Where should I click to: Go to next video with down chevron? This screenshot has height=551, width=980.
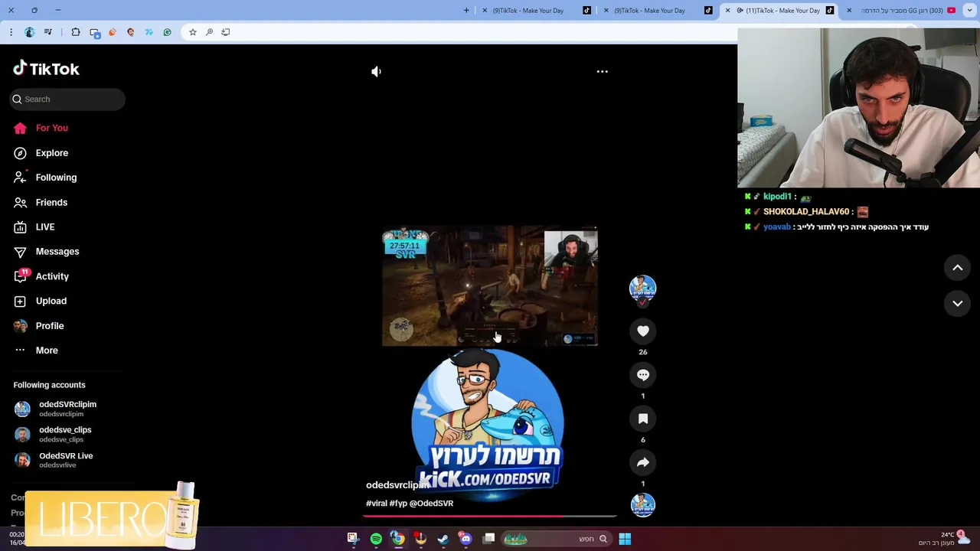(957, 304)
